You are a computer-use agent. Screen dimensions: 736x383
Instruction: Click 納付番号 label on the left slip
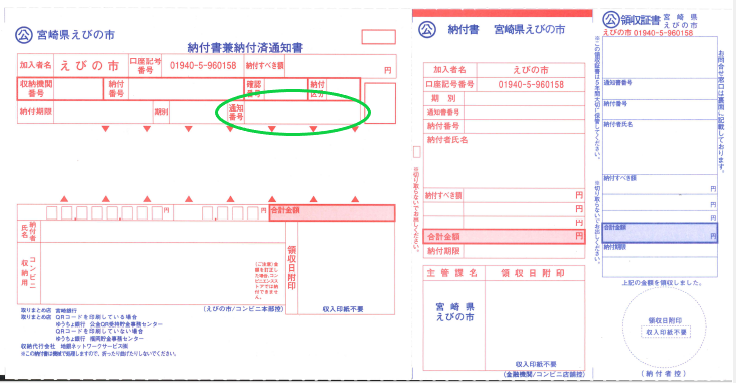116,88
